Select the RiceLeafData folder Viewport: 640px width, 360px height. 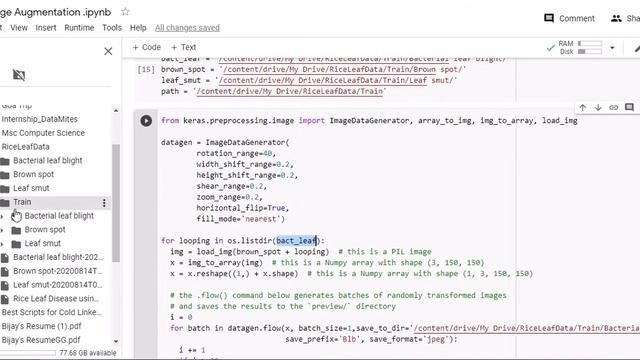click(x=25, y=147)
